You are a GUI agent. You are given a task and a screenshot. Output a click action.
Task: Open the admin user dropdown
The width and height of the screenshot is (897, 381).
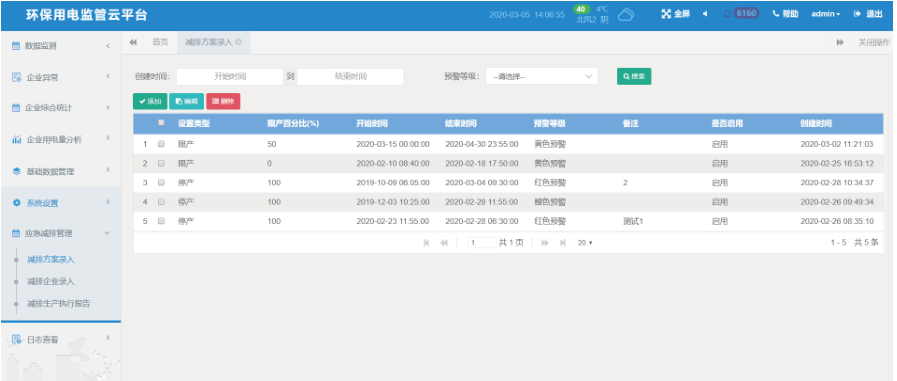coord(825,14)
